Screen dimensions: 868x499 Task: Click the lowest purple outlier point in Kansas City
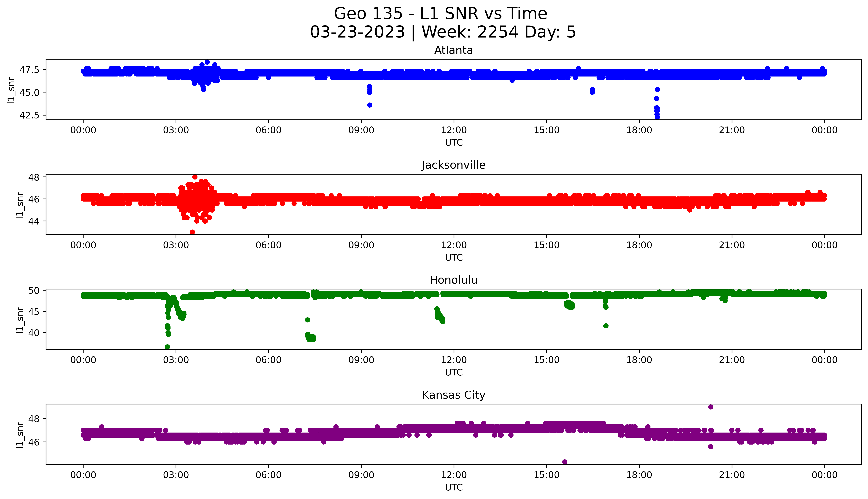coord(565,462)
